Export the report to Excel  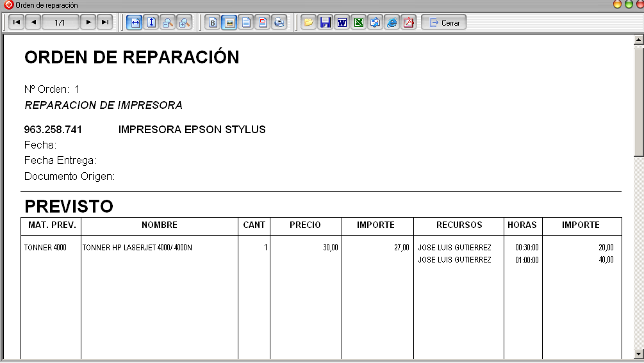[359, 22]
